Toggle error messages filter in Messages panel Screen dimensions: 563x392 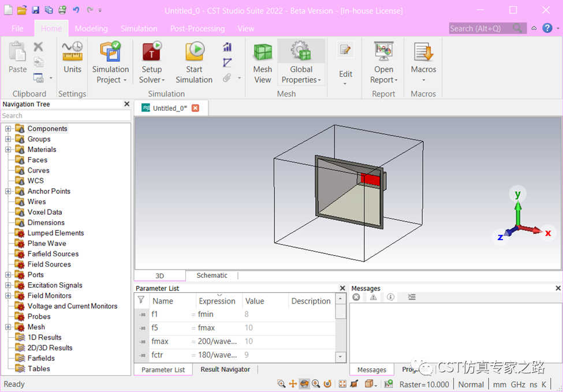point(356,297)
